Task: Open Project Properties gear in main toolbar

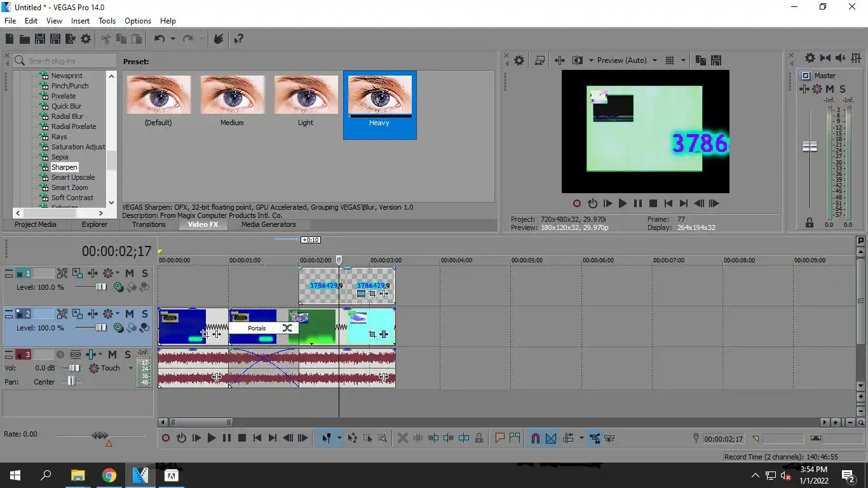Action: pyautogui.click(x=86, y=39)
